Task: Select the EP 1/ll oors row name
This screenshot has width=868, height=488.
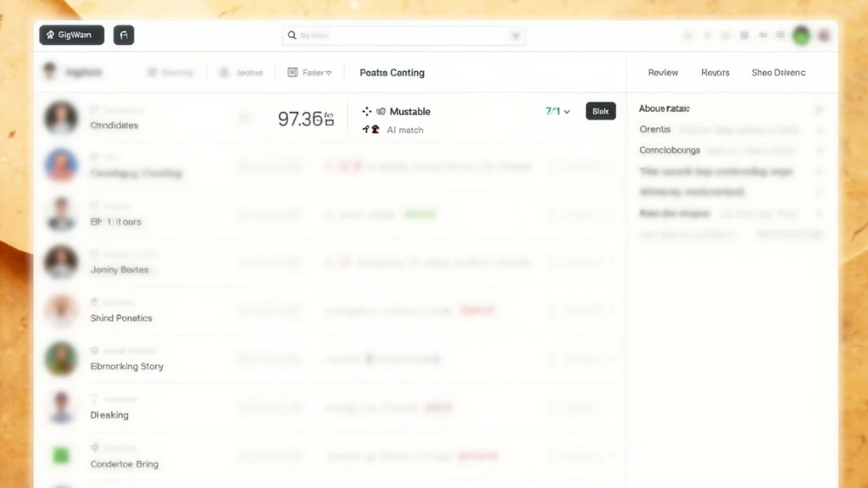Action: [x=115, y=222]
